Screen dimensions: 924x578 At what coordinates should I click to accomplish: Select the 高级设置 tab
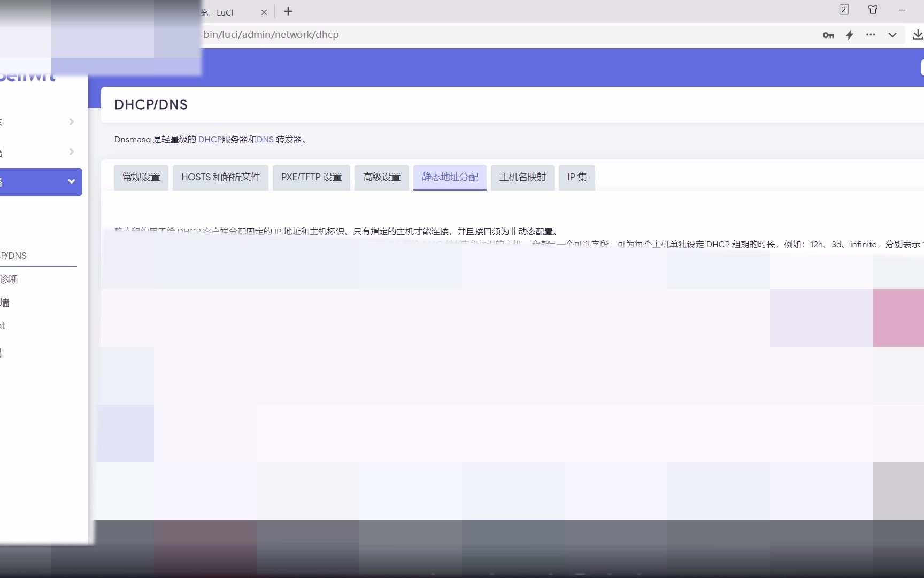(382, 177)
